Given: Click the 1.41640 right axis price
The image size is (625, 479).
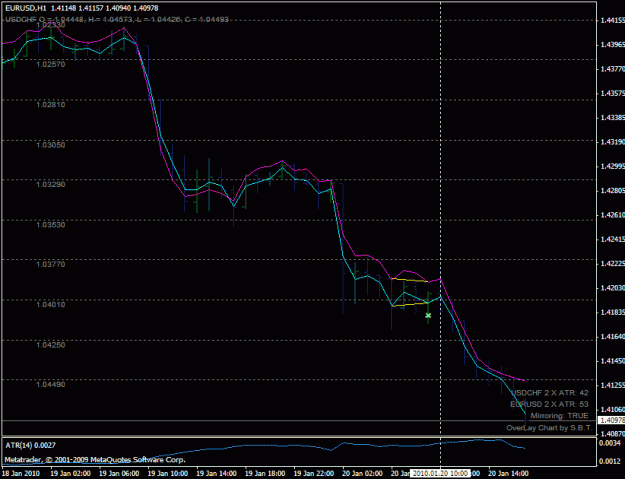Looking at the screenshot, I should tap(612, 337).
